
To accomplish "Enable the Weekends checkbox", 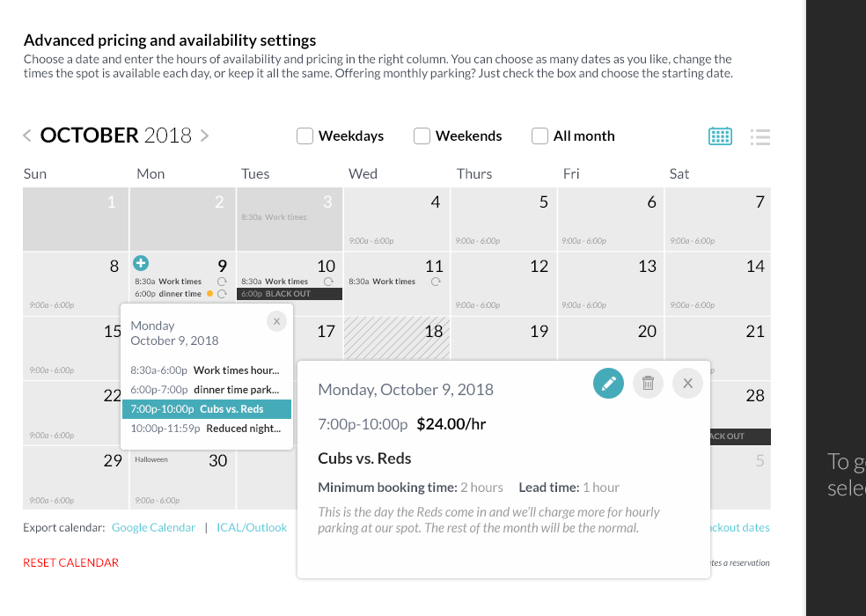I will point(422,136).
